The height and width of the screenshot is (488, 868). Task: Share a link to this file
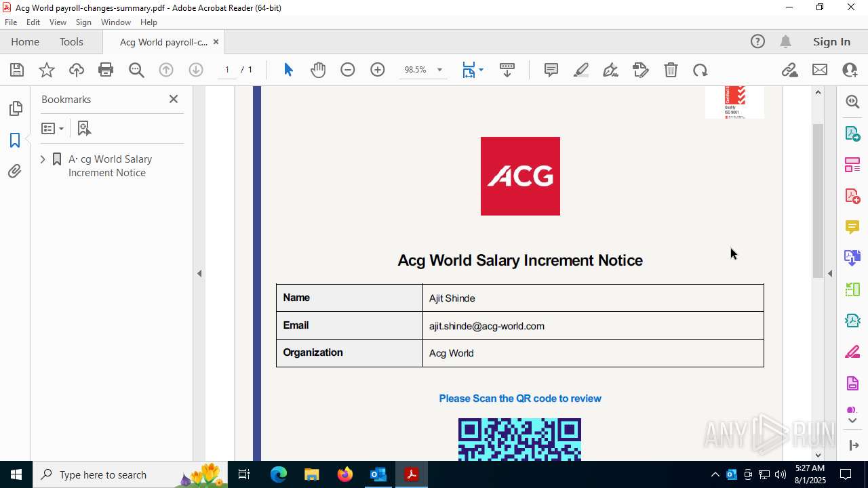(x=789, y=70)
